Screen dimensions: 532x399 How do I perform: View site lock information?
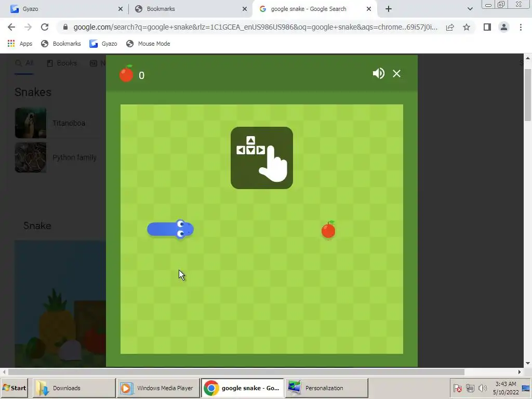click(x=65, y=27)
